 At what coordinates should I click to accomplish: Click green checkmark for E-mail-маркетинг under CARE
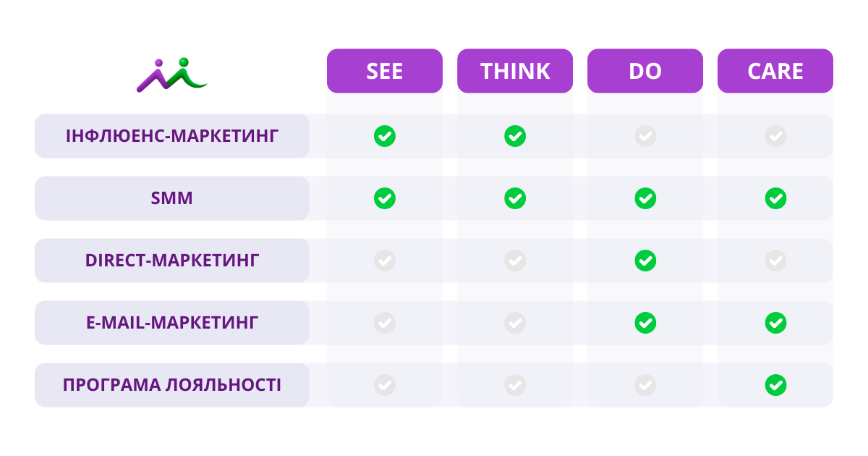(x=775, y=323)
